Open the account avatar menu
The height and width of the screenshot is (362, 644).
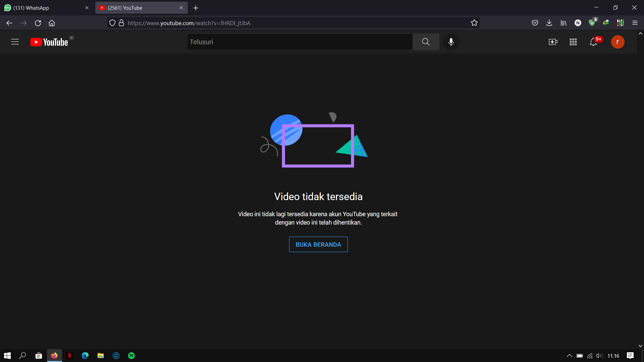tap(618, 42)
